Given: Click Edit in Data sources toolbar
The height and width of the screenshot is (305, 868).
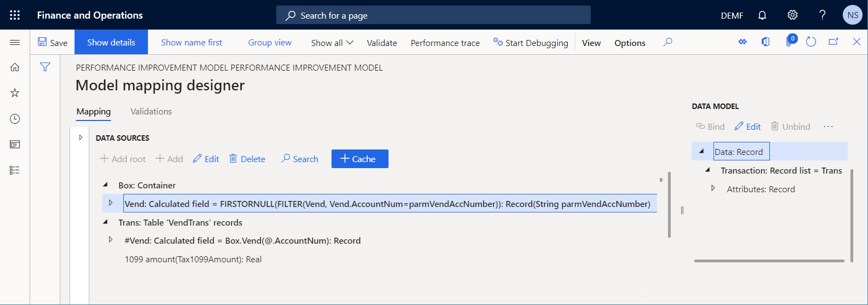Looking at the screenshot, I should click(206, 159).
